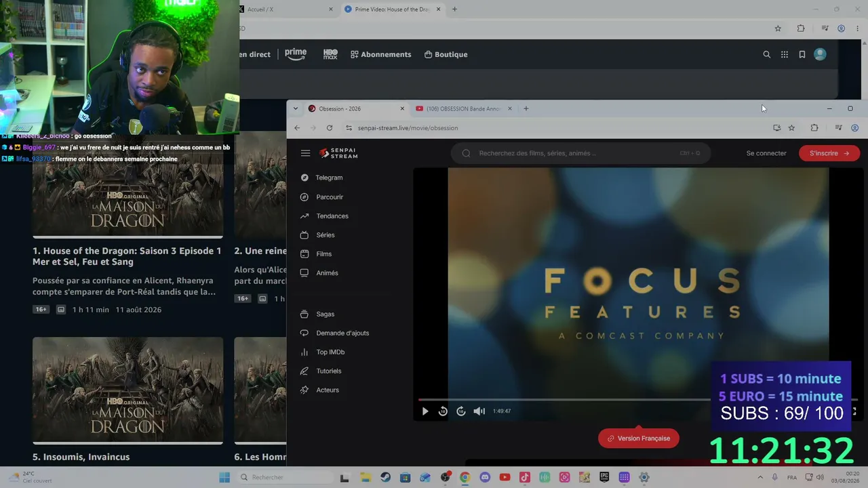
Task: Open extensions in the Senpai Stream window
Action: pos(814,128)
